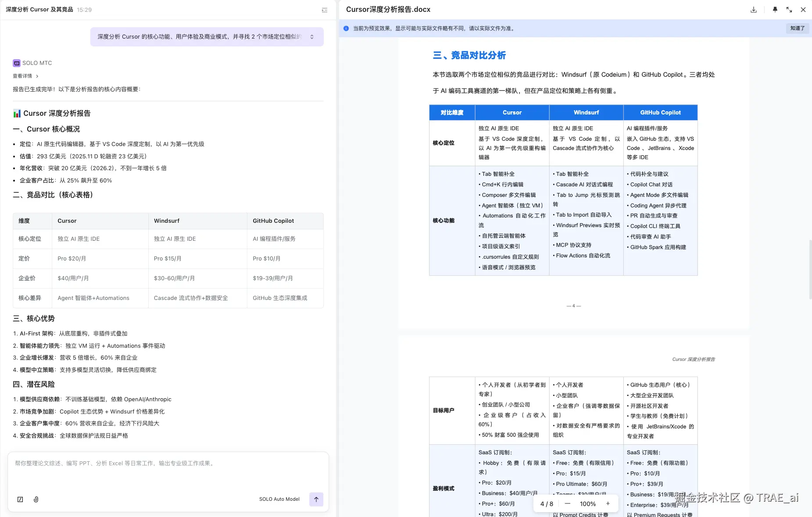This screenshot has width=812, height=517.
Task: Click the 目标用户 row label in the document
Action: coord(444,410)
